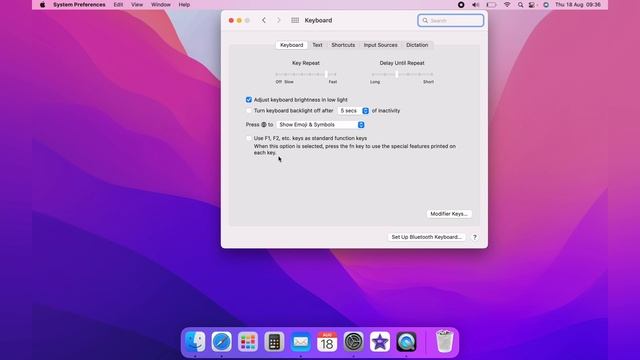Click the date and time in menu bar

click(578, 4)
